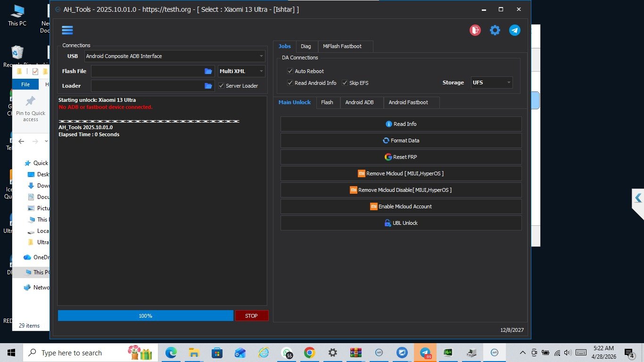
Task: Switch to the Jobs tab
Action: [x=285, y=46]
